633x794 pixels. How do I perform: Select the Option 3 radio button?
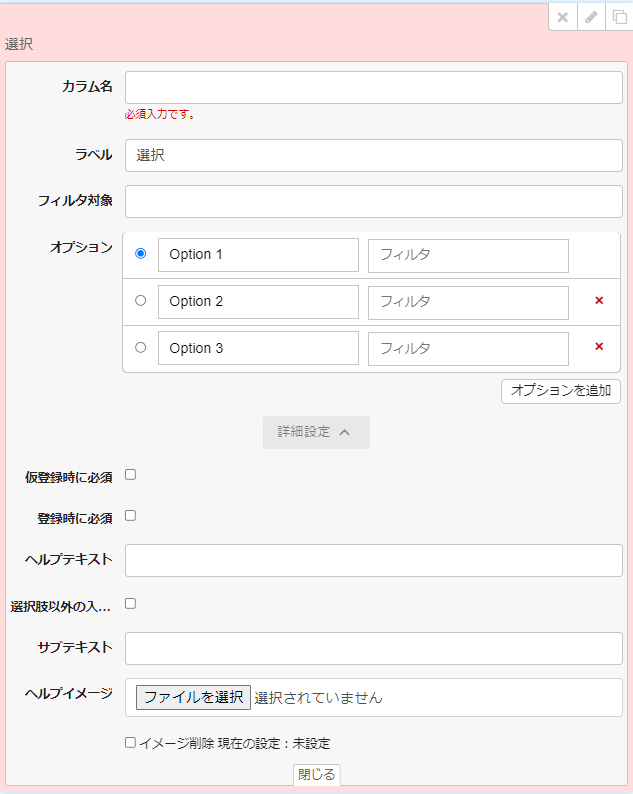(140, 347)
